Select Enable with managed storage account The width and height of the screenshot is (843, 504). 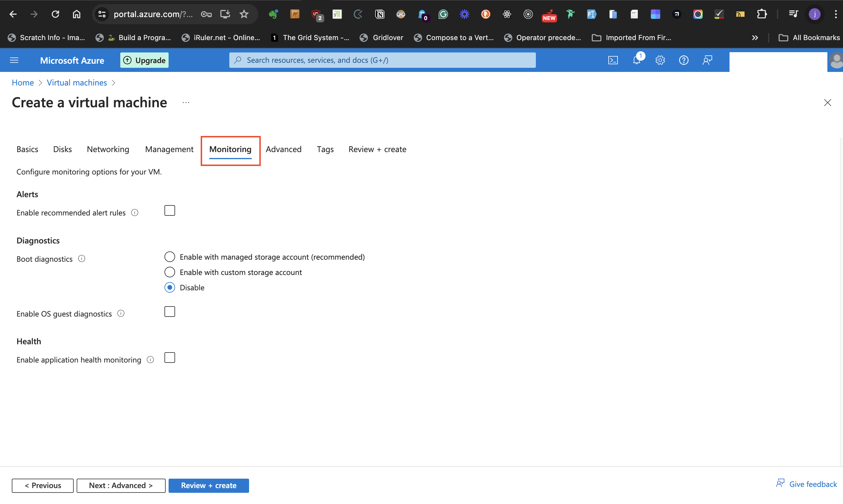point(169,257)
